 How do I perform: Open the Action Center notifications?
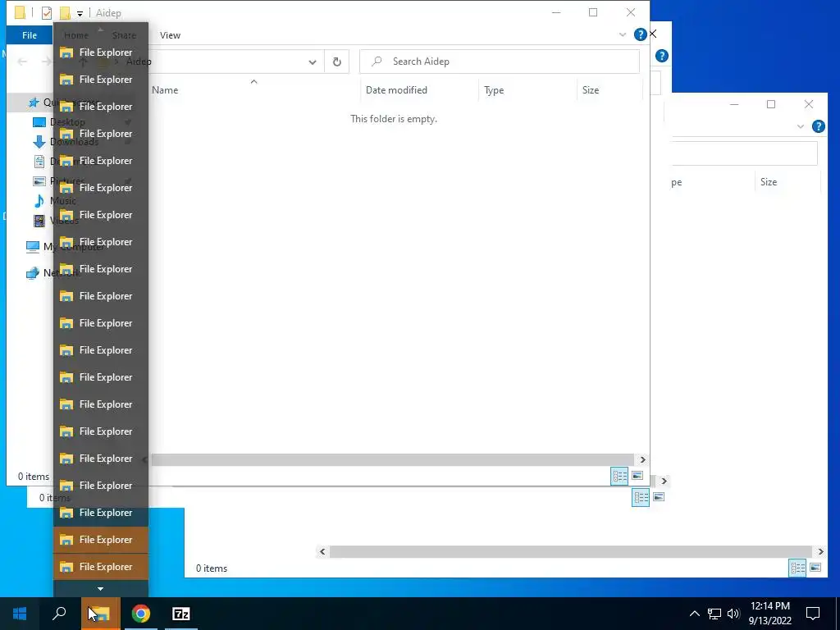pos(813,614)
